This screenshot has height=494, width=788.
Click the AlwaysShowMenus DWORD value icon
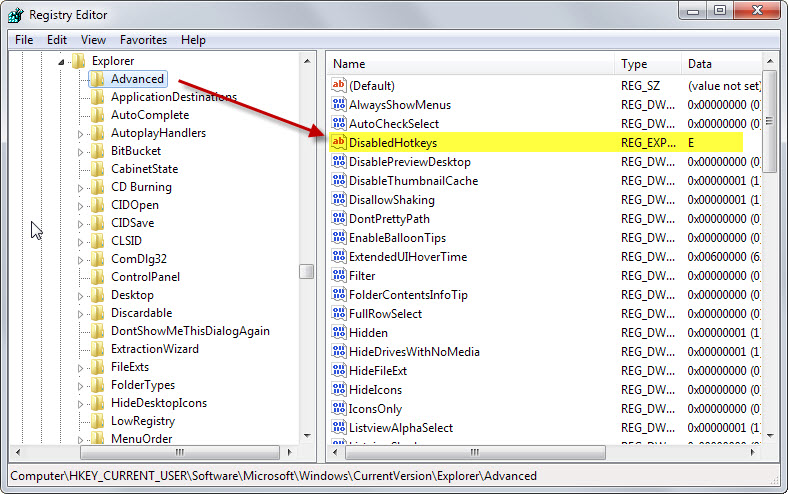pyautogui.click(x=339, y=104)
